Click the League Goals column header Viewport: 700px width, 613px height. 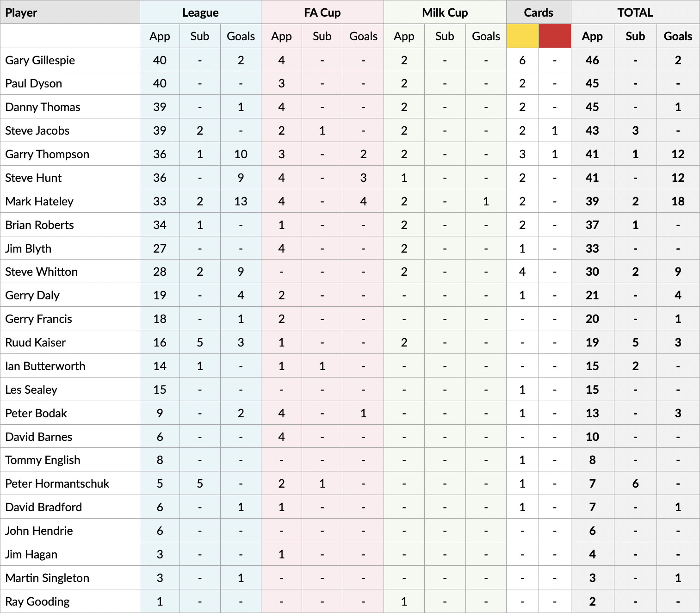point(241,36)
